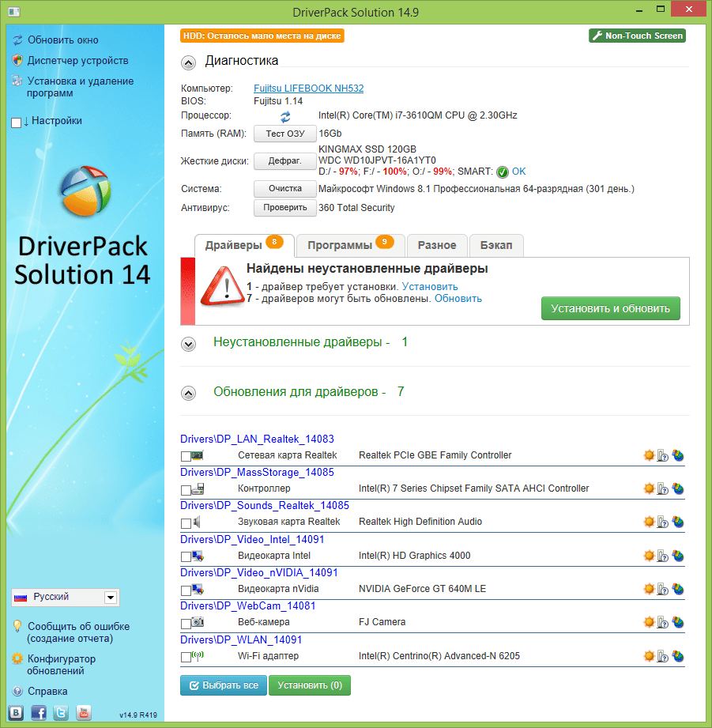Click the Выбрать все button
Image resolution: width=712 pixels, height=728 pixels.
coord(224,685)
